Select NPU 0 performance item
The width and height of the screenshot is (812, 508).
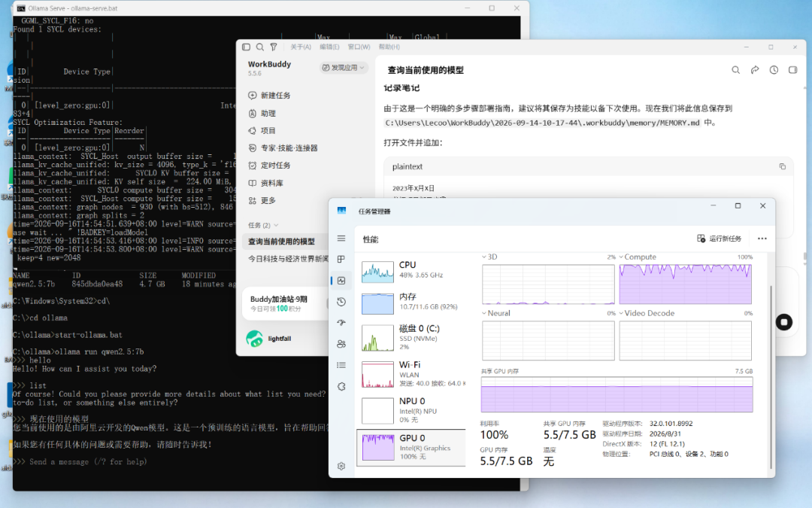[412, 410]
